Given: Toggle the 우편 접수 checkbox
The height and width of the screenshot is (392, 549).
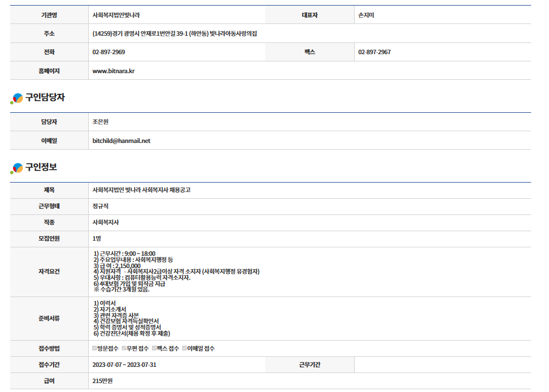Looking at the screenshot, I should tap(124, 348).
